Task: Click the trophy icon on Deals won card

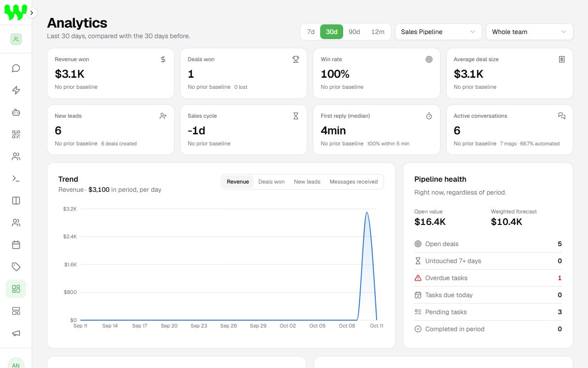Action: 296,59
